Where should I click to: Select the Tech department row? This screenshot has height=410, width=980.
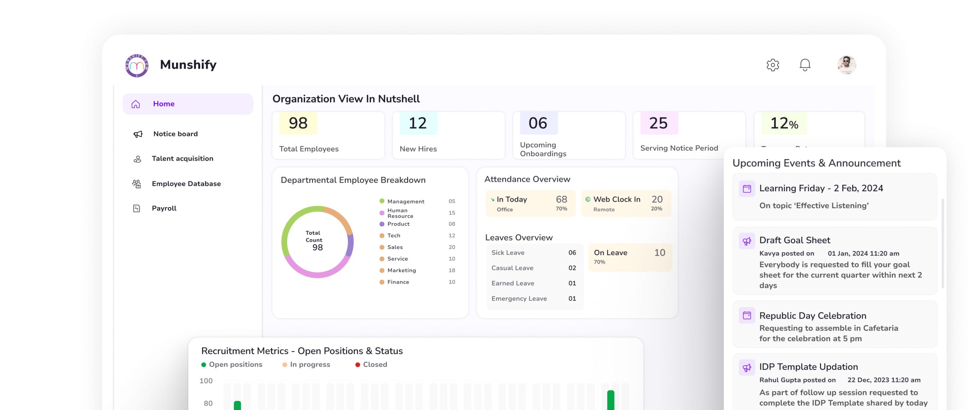pos(417,236)
